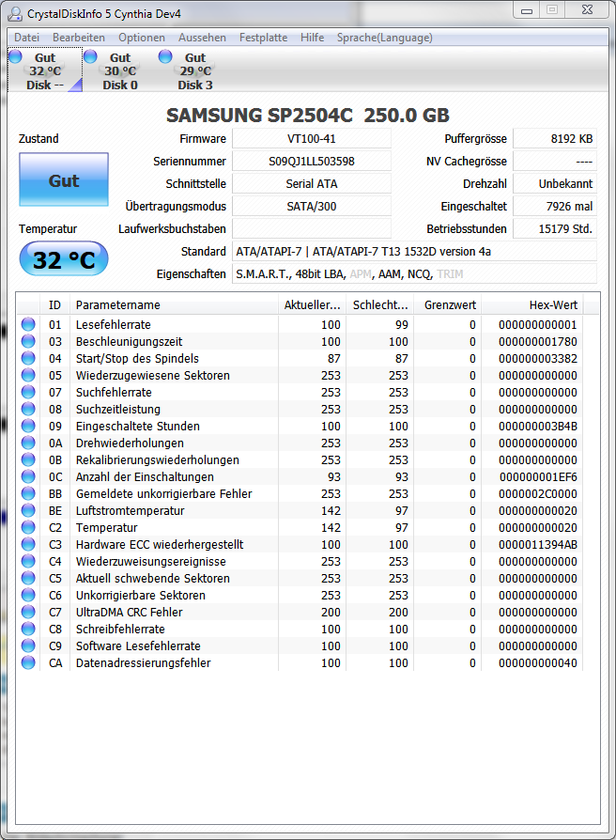The width and height of the screenshot is (616, 840).
Task: Switch to Disk 3 drive tab
Action: point(194,70)
